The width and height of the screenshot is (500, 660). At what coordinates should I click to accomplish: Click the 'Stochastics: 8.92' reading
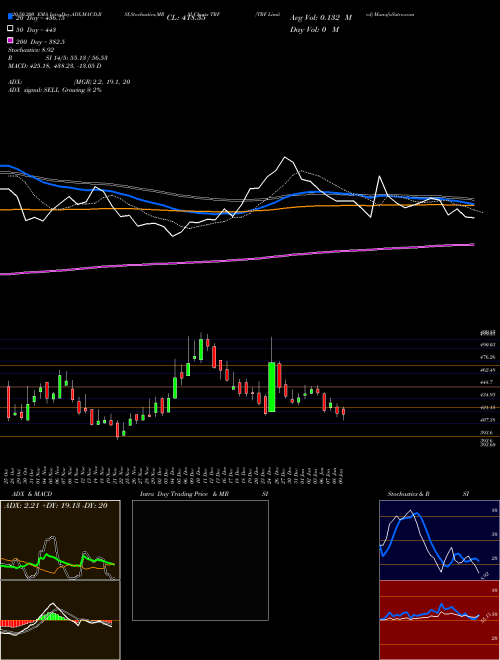tap(31, 50)
